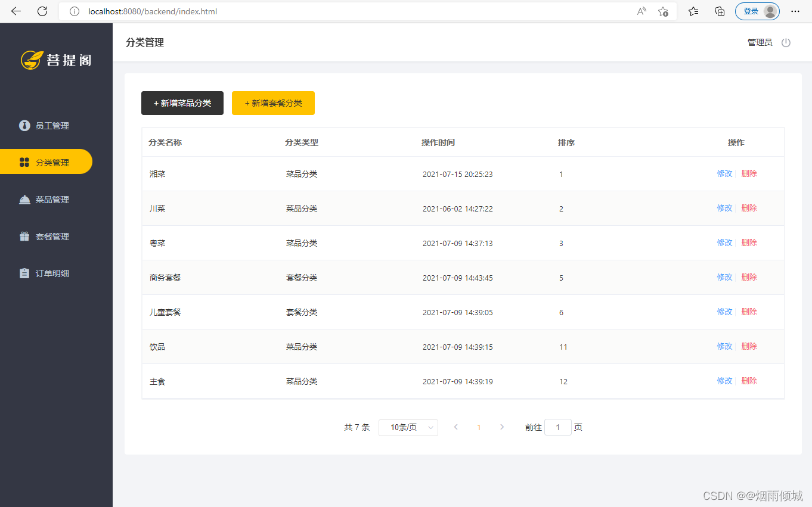812x507 pixels.
Task: Click the 商务套餐 name cell
Action: [165, 278]
